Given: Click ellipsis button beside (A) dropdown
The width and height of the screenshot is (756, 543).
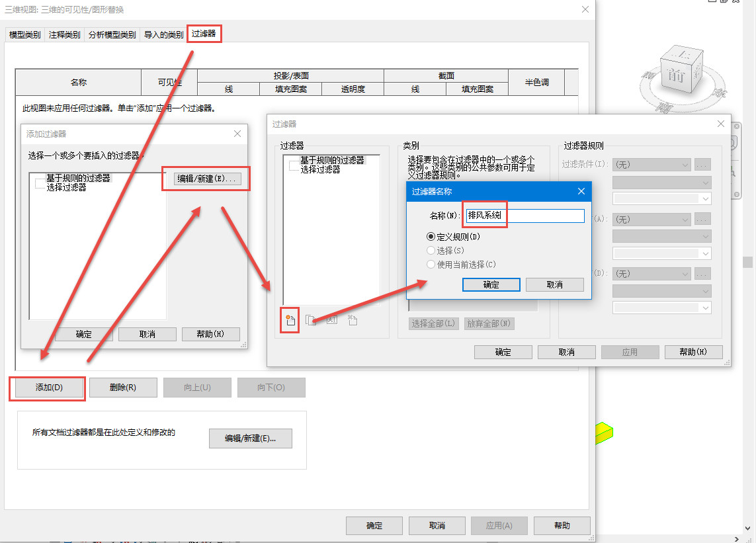Looking at the screenshot, I should (x=702, y=220).
